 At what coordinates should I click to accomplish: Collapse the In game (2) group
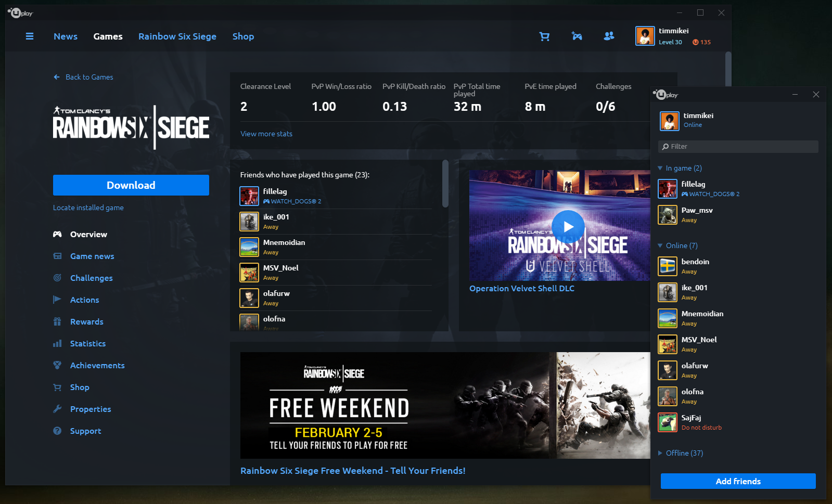pyautogui.click(x=660, y=168)
